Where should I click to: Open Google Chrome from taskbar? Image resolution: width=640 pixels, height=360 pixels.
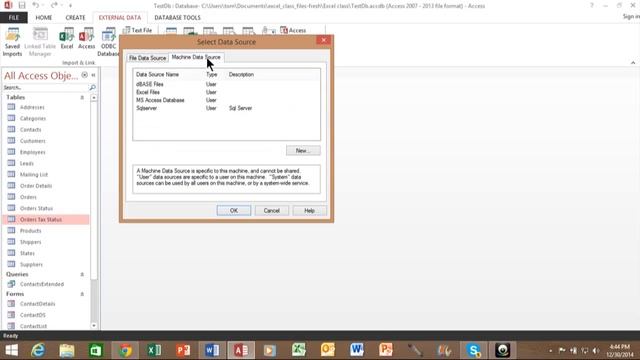(125, 350)
